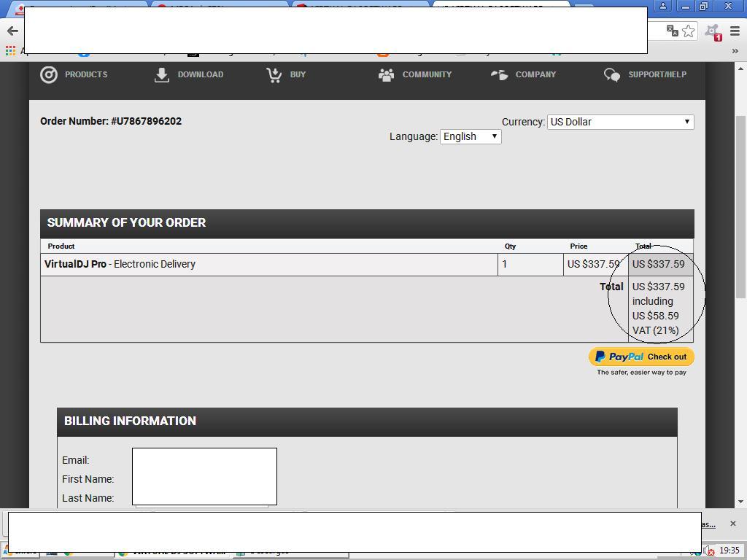The height and width of the screenshot is (560, 747).
Task: Click the Download arrow icon
Action: tap(162, 75)
